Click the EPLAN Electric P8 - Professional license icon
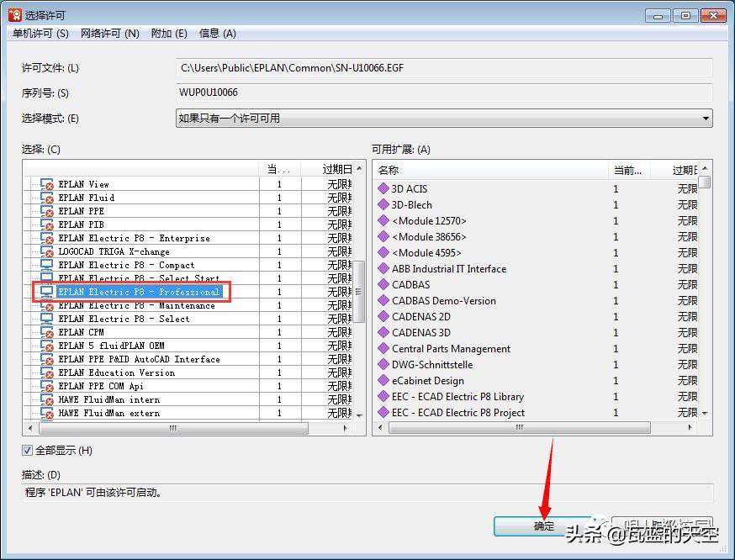The image size is (735, 560). [x=47, y=292]
